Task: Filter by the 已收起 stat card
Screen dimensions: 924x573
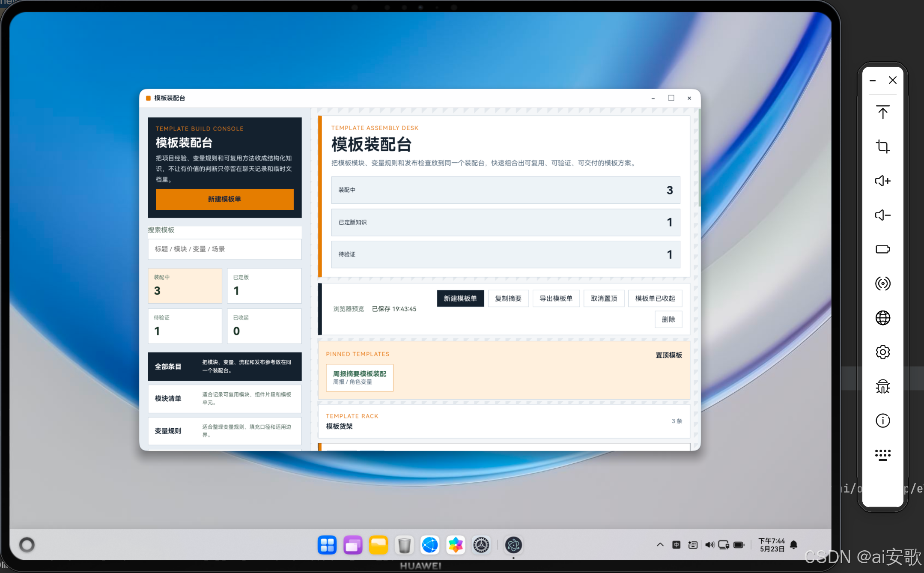Action: (264, 326)
